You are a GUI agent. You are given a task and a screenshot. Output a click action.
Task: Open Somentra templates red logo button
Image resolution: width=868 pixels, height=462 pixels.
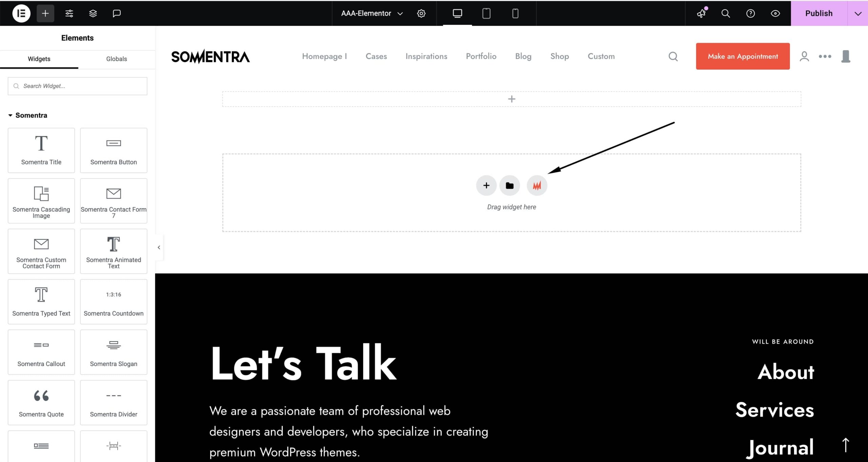[537, 186]
